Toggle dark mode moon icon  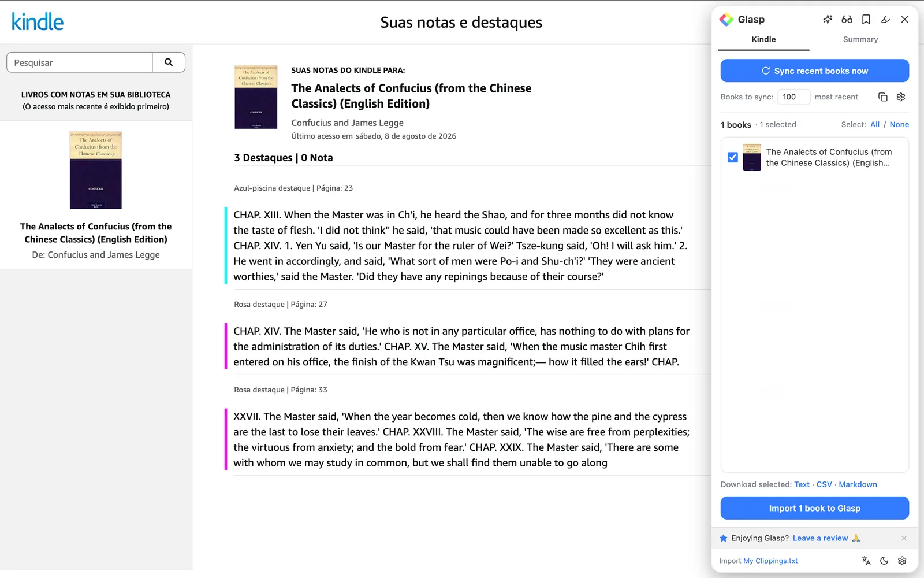[x=884, y=561]
